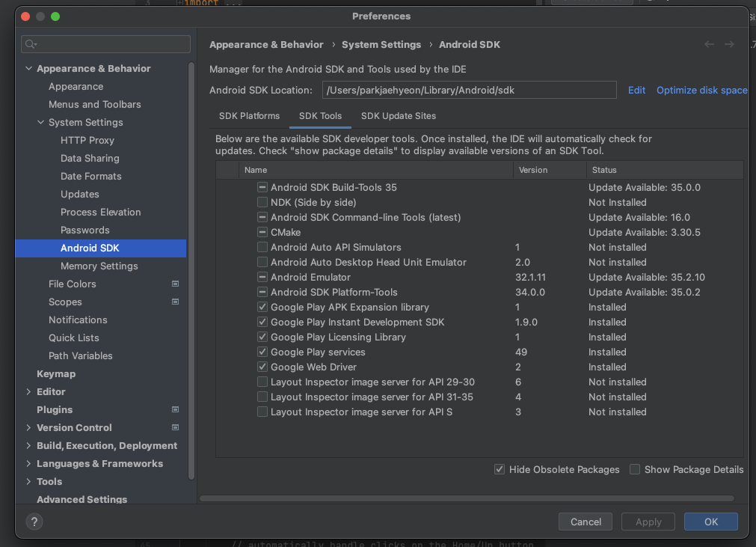Click the search magnifier icon

[30, 44]
